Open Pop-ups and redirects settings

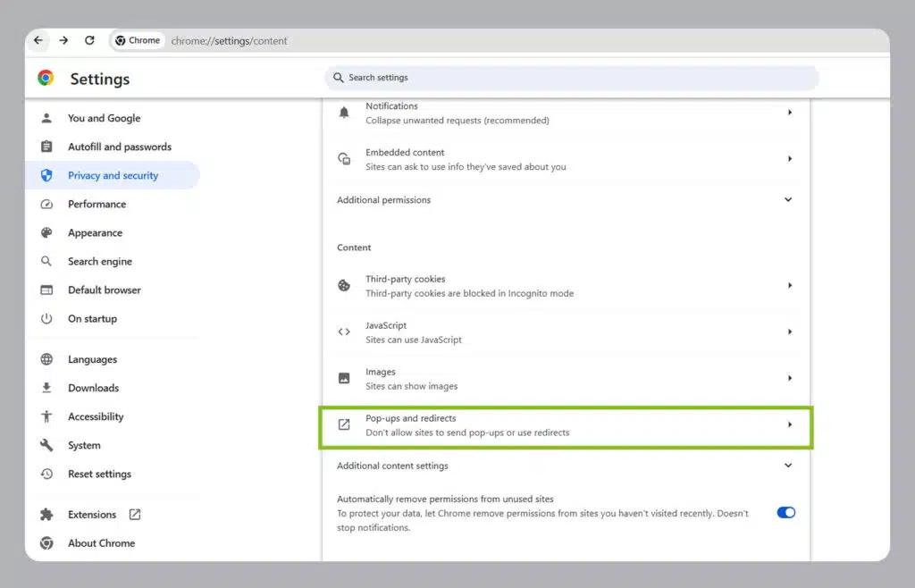pyautogui.click(x=566, y=425)
